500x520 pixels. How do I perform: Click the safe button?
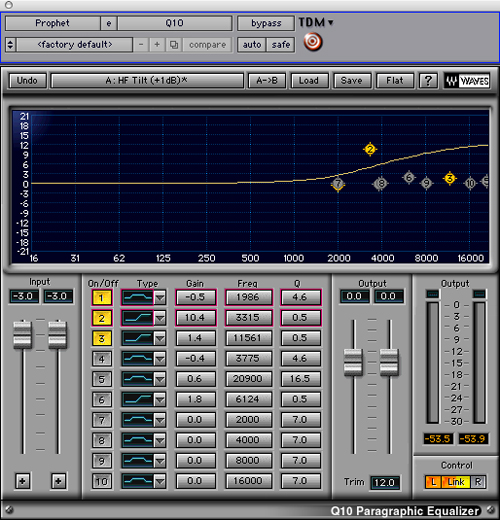281,45
